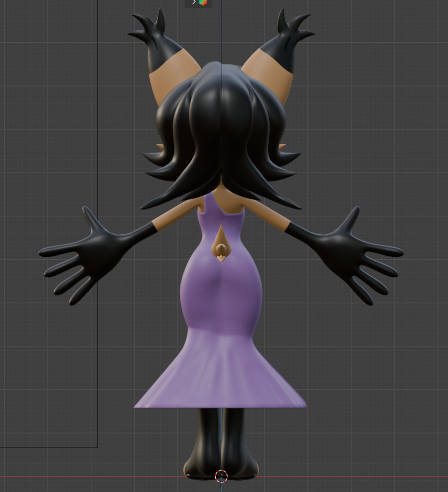Screen dimensions: 448x492
Task: Click the 3D cursor at the character's feet
Action: pyautogui.click(x=221, y=476)
